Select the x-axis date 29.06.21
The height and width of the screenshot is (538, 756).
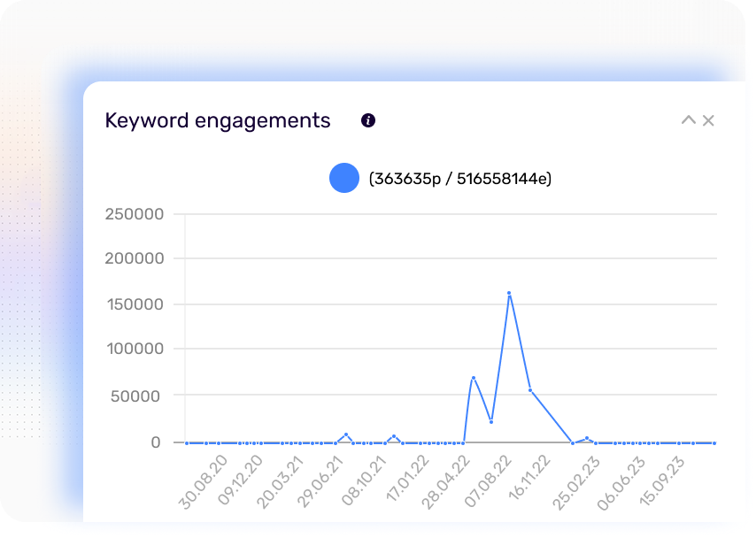tap(320, 482)
